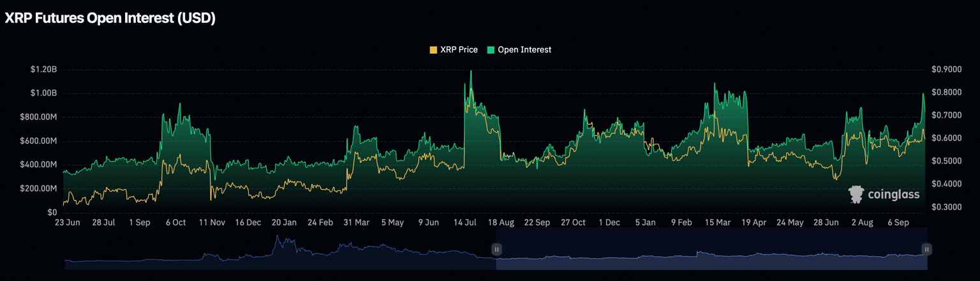
Task: Open the coinglass watermark text link
Action: 893,195
